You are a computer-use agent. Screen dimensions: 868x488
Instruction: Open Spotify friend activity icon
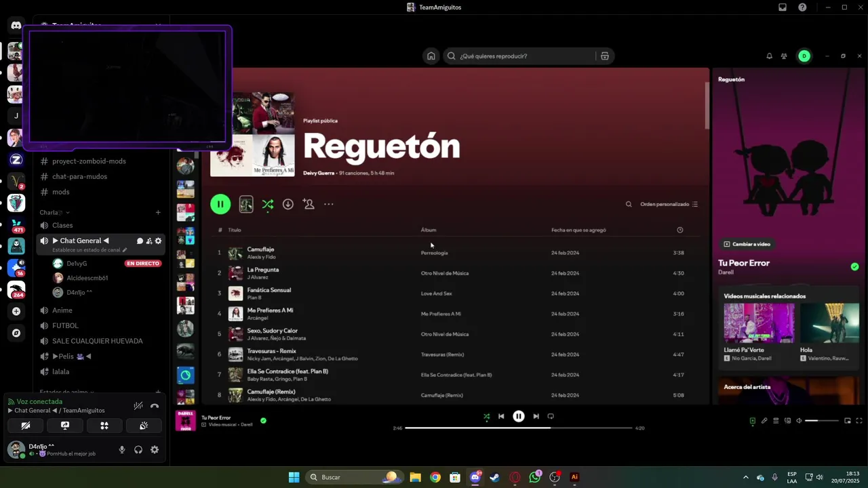click(x=784, y=56)
